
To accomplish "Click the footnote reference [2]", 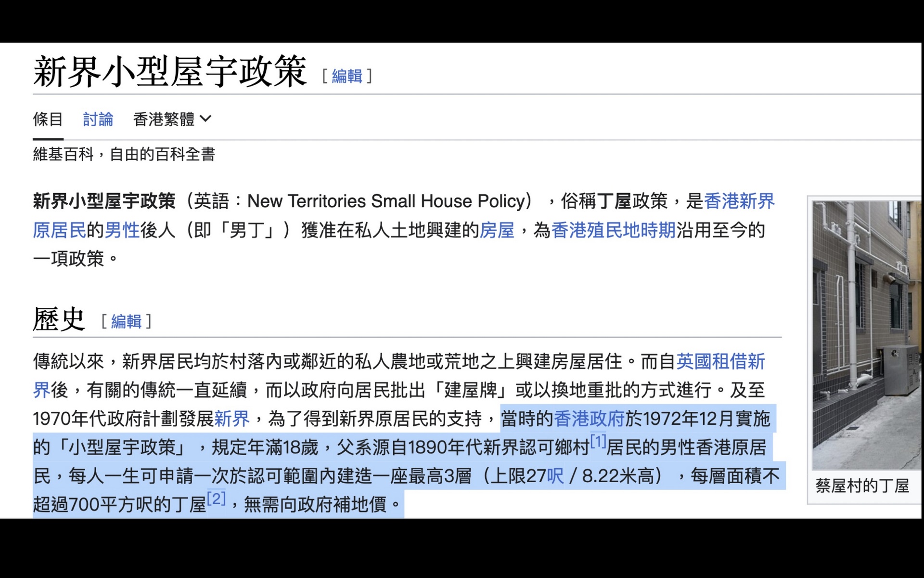I will click(216, 498).
